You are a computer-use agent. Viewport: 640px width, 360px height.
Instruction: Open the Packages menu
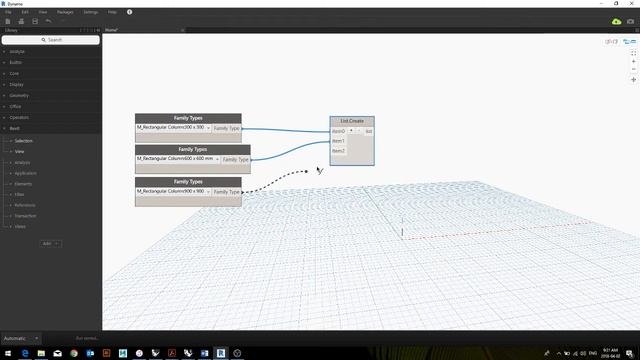tap(65, 12)
